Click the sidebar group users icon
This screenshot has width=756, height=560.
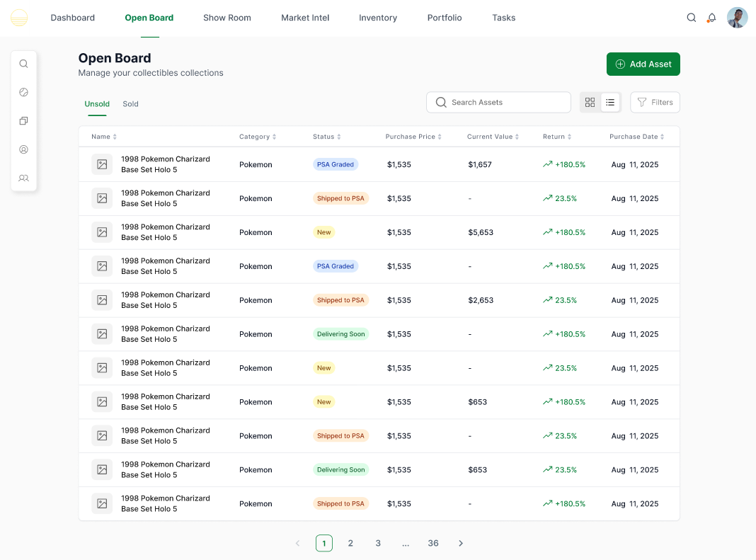[x=23, y=178]
